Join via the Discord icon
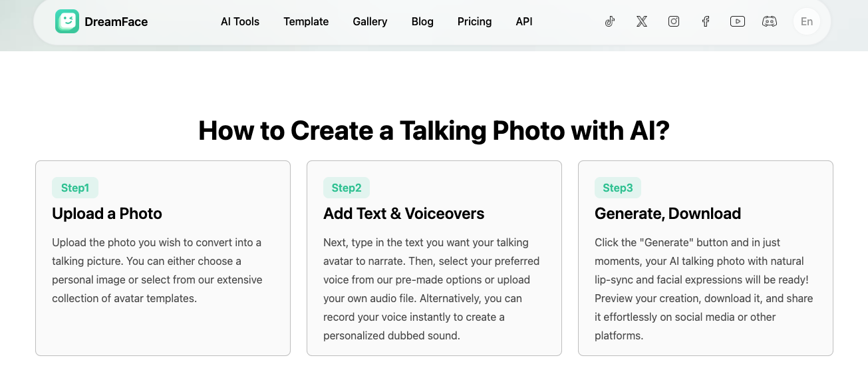This screenshot has width=868, height=382. pos(770,21)
